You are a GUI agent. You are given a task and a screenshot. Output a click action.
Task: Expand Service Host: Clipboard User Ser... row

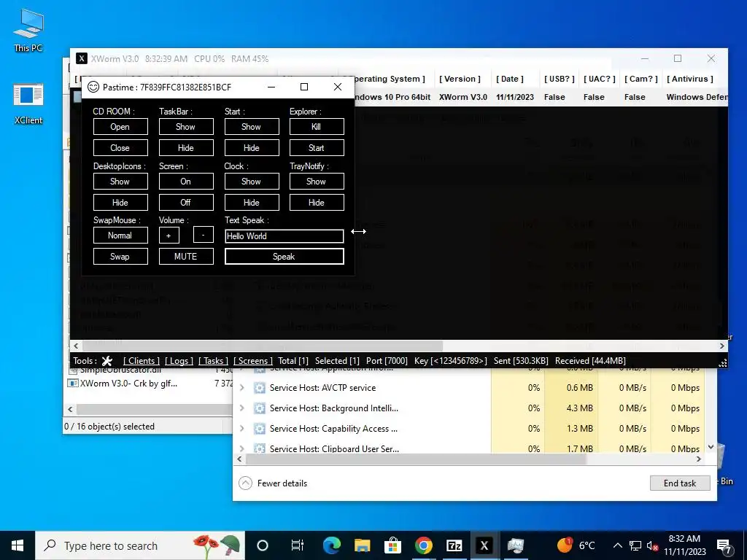pyautogui.click(x=242, y=448)
